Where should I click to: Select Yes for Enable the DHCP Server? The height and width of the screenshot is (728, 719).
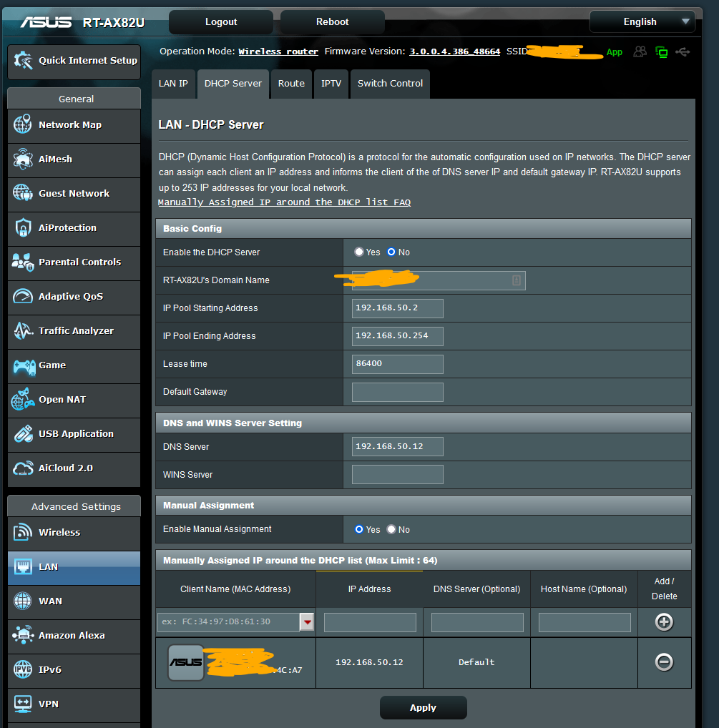359,252
